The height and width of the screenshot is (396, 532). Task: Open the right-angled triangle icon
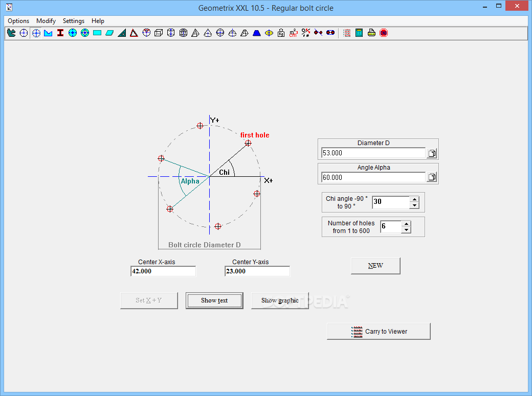122,33
